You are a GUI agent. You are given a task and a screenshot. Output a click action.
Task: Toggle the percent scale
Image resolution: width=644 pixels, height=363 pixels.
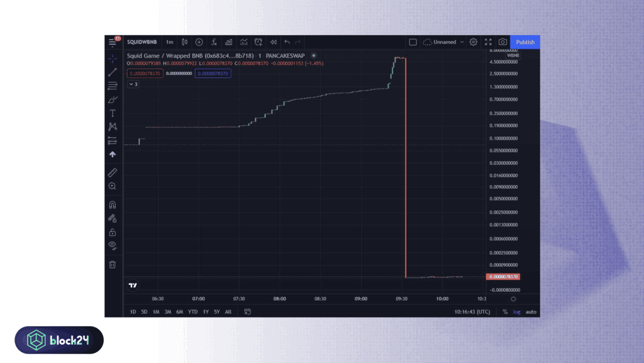[x=505, y=312]
